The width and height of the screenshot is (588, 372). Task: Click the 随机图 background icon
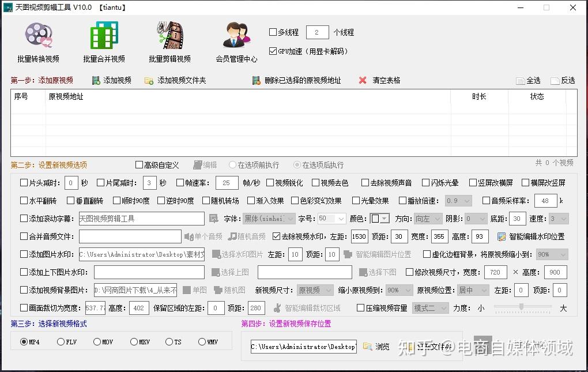pos(218,290)
